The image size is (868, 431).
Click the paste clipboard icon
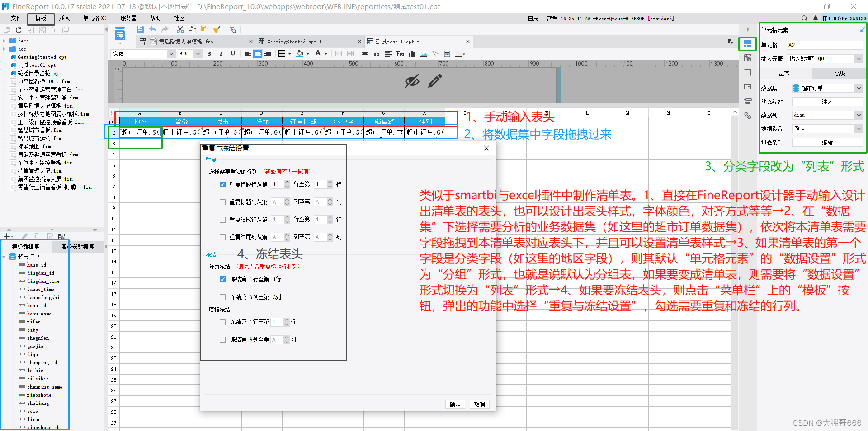pyautogui.click(x=204, y=29)
